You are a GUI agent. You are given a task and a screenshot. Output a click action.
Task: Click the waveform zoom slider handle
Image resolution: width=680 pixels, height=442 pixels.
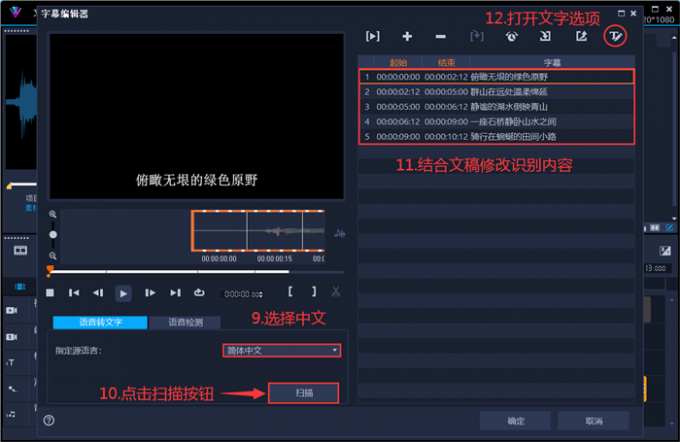[x=53, y=235]
